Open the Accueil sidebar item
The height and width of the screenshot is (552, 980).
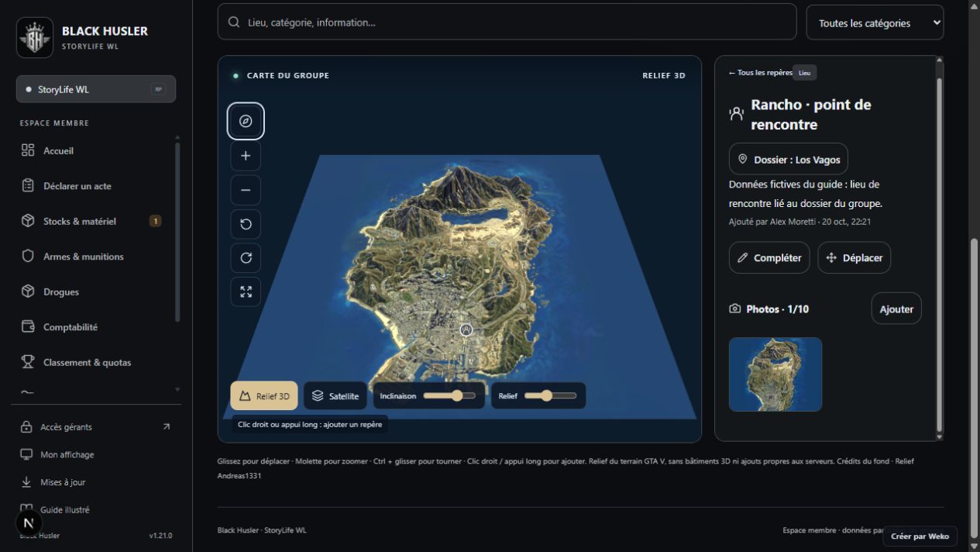coord(95,150)
